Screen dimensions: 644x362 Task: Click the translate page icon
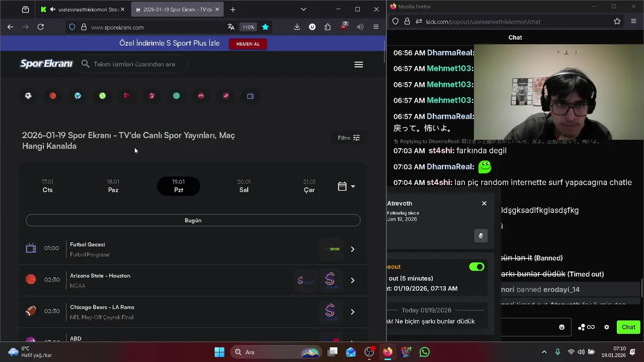coord(231,27)
